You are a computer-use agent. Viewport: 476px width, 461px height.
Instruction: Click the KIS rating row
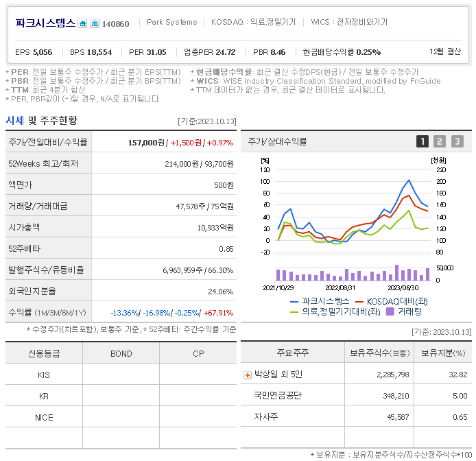pos(121,375)
